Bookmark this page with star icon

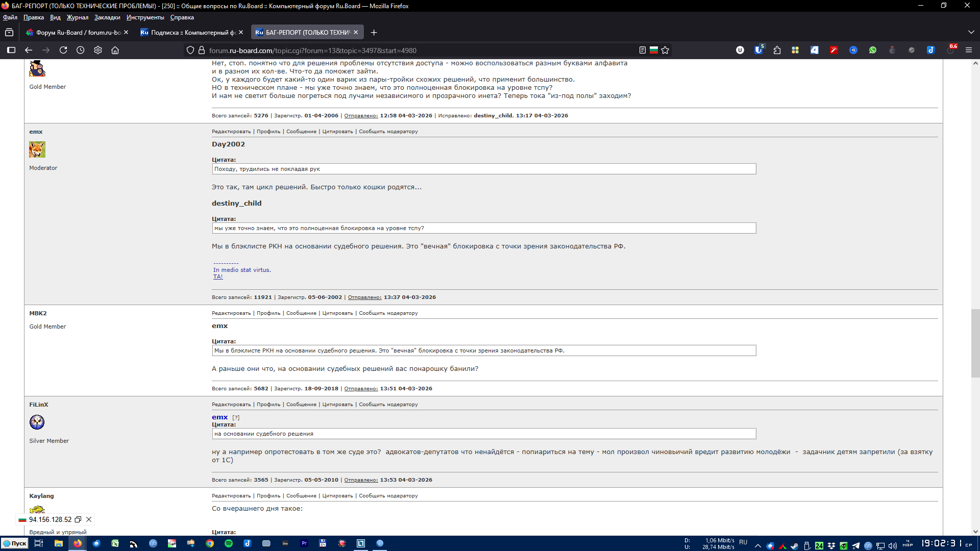tap(665, 50)
